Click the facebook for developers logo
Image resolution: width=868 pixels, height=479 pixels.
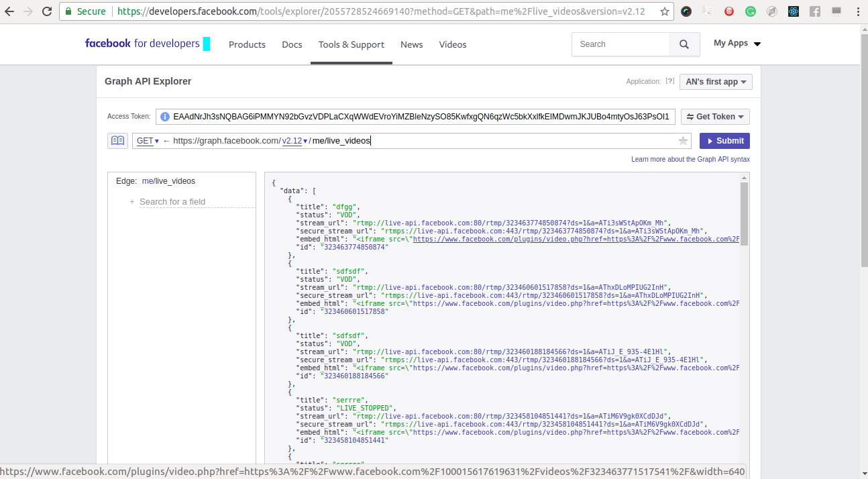coord(147,44)
